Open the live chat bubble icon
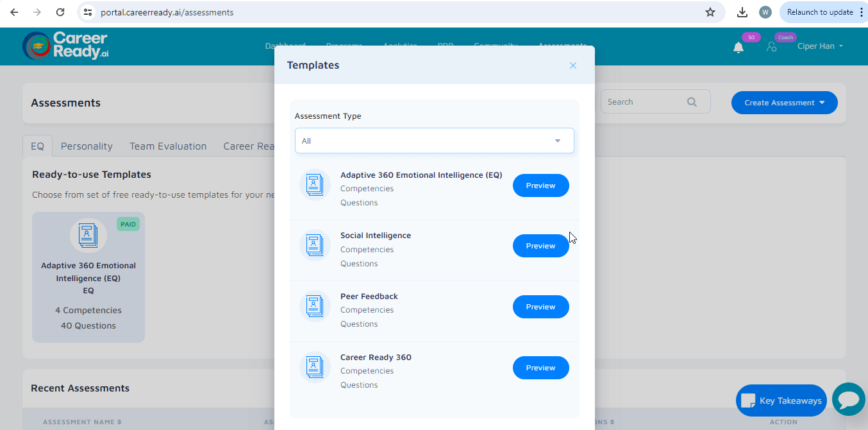This screenshot has height=430, width=868. tap(848, 399)
